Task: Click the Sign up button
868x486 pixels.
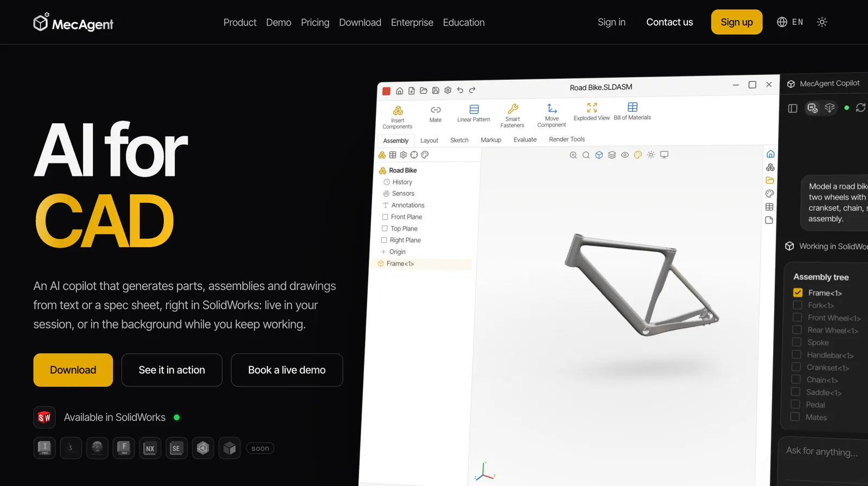Action: (737, 22)
